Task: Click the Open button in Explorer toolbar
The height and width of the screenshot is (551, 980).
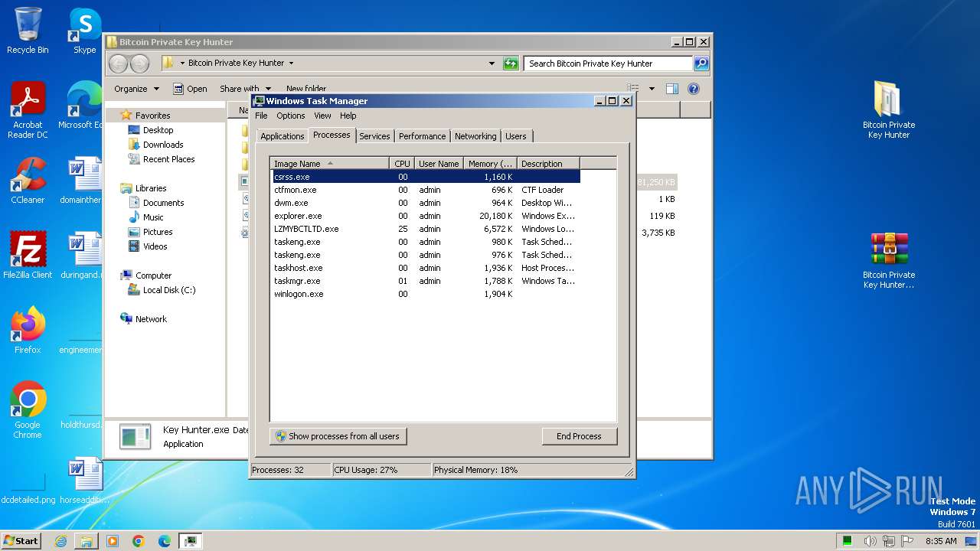Action: click(x=190, y=89)
